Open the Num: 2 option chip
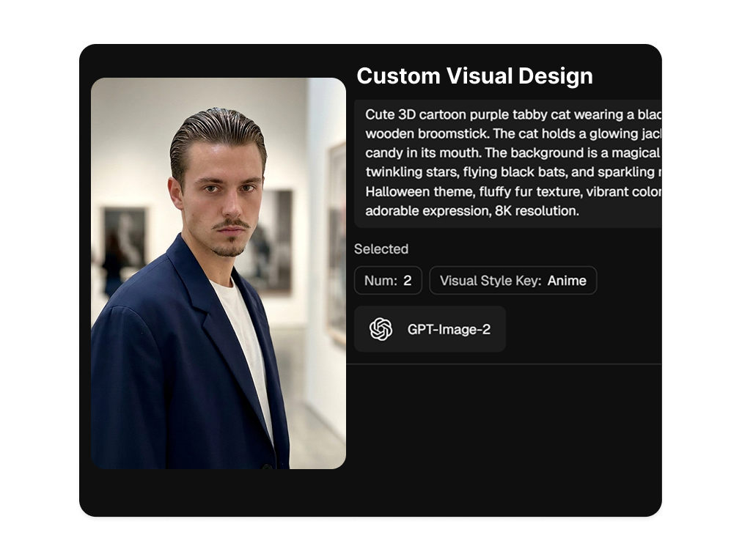 [388, 281]
